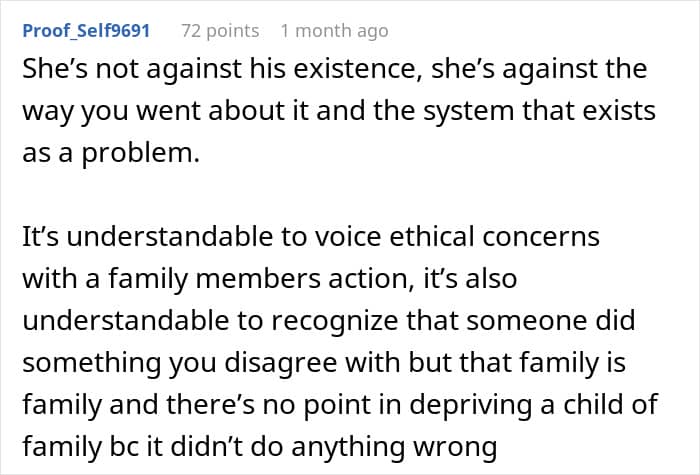This screenshot has width=700, height=475.
Task: Click the line "with a family members action"
Action: 270,279
